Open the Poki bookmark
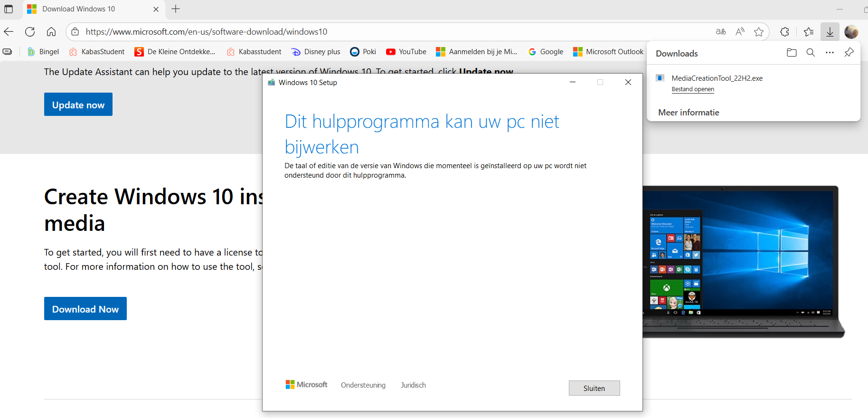Viewport: 868px width, 418px height. 363,52
